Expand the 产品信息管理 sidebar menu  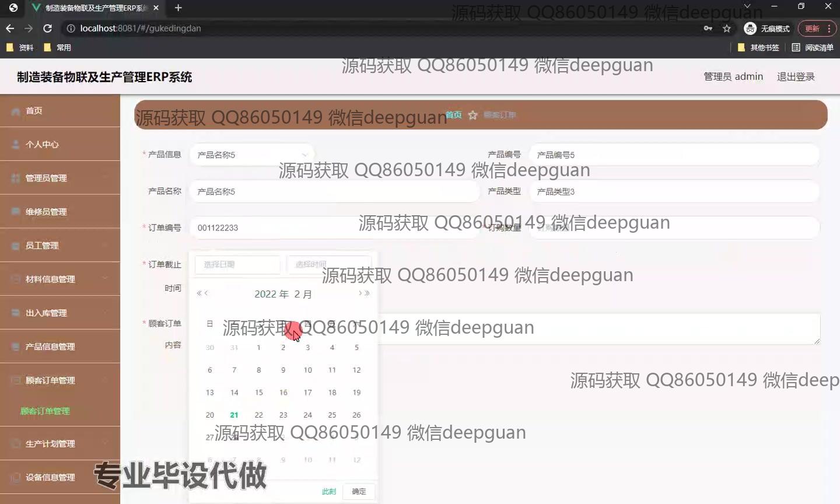[x=60, y=346]
